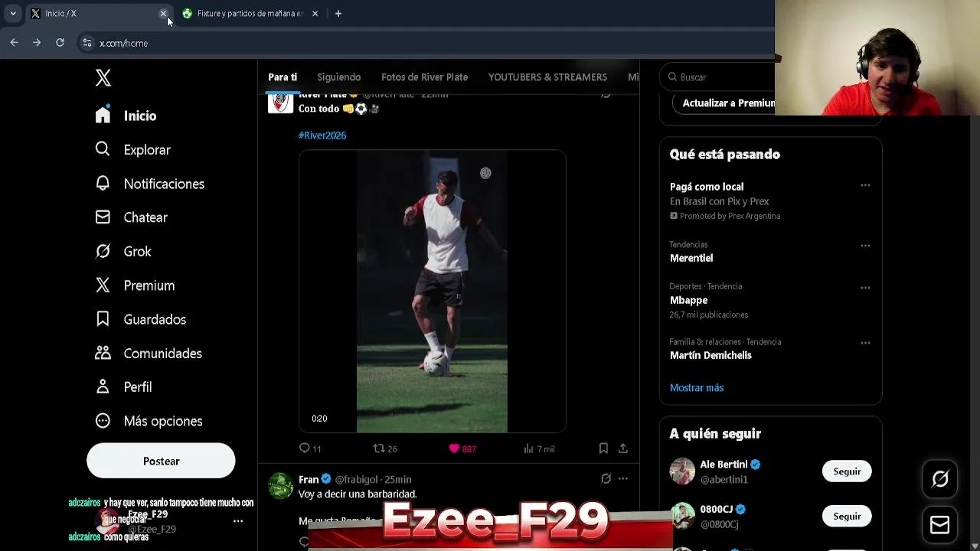
Task: Open more options on Fran's post
Action: (623, 479)
